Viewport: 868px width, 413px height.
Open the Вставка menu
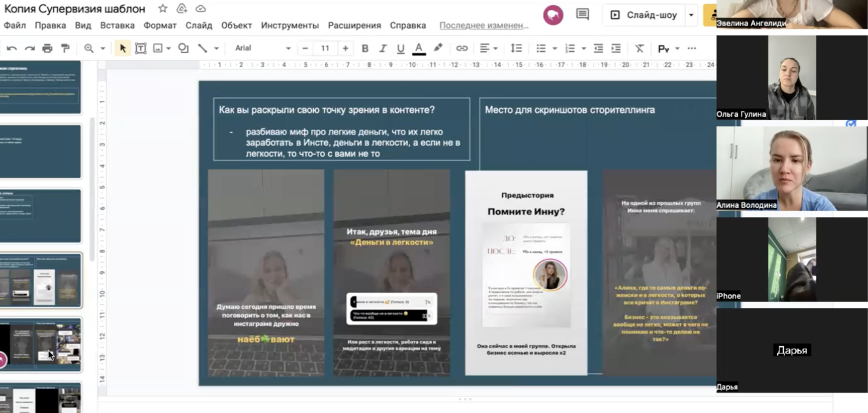pyautogui.click(x=117, y=26)
